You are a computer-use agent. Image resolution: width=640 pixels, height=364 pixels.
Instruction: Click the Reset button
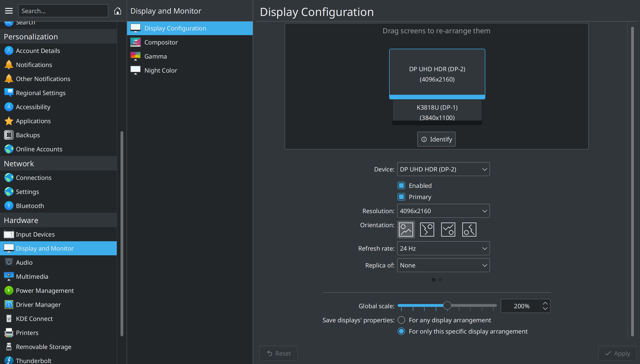[x=278, y=353]
